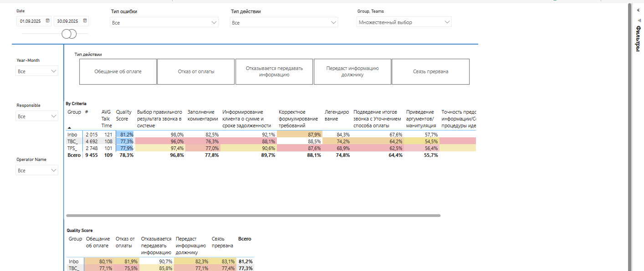The width and height of the screenshot is (644, 271).
Task: Open the Operator Name dropdown
Action: [x=54, y=171]
